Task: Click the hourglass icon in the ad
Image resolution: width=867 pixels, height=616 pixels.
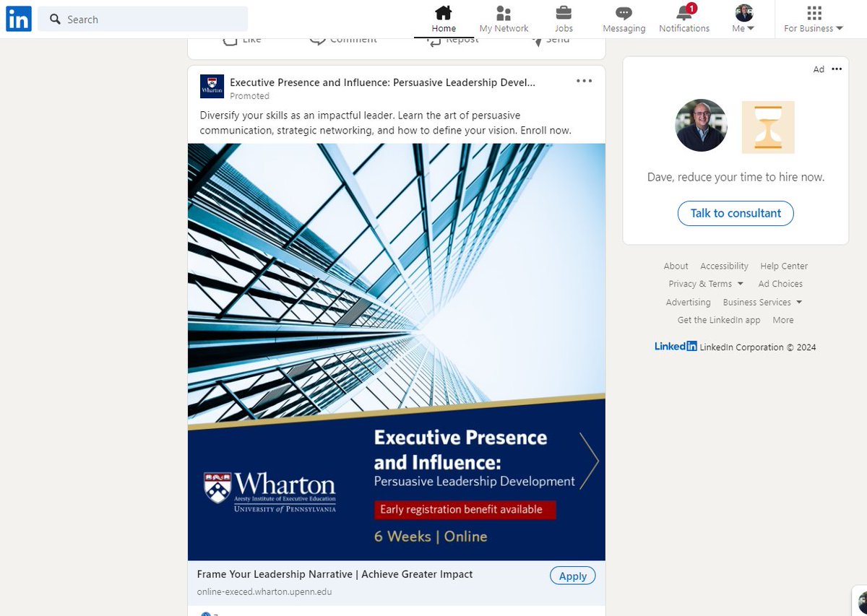Action: tap(768, 127)
